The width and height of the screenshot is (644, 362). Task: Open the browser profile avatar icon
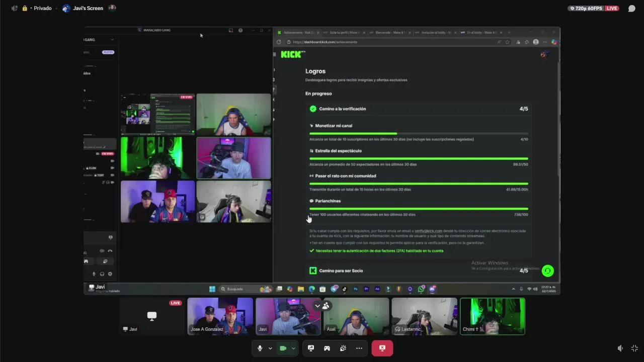(x=536, y=42)
